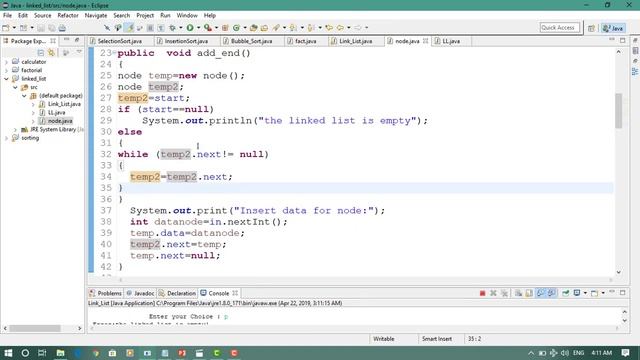Toggle Show Console When Standard Error Changes

[x=551, y=293]
